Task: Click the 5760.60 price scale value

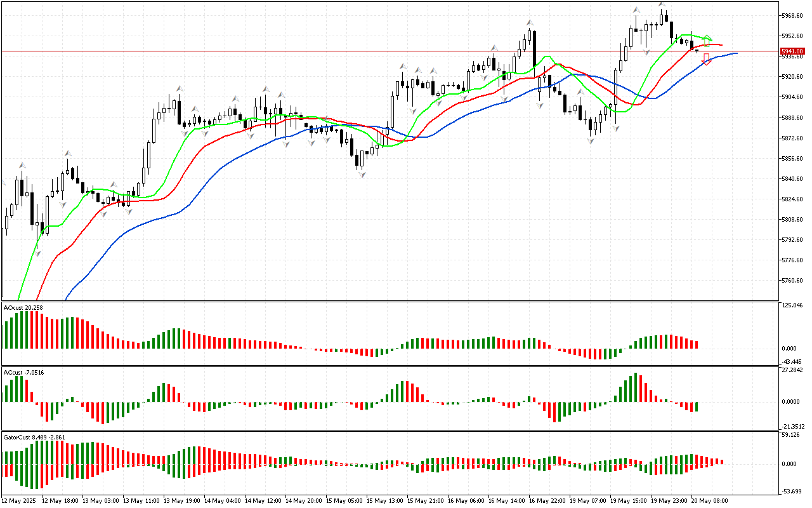Action: click(793, 281)
